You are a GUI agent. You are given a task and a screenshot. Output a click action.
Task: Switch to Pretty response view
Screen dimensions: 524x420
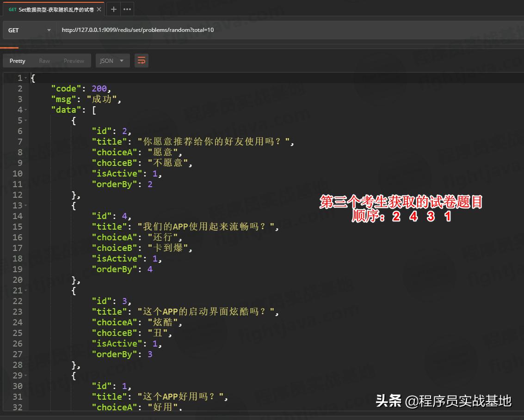coord(18,61)
